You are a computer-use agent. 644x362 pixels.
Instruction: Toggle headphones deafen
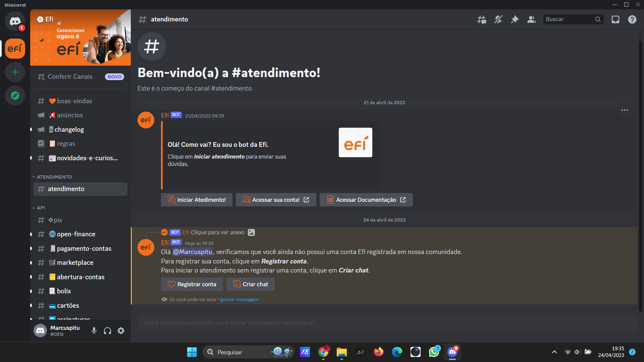click(x=107, y=331)
